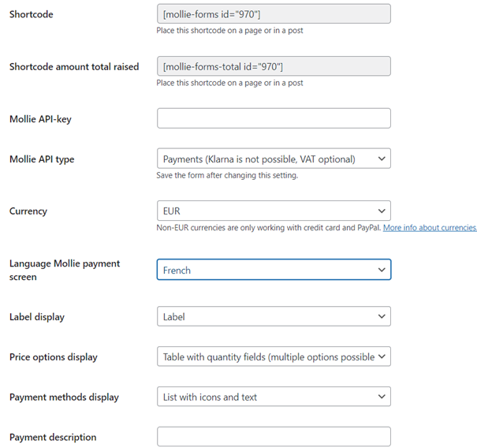
Task: Open the Mollie API type dropdown
Action: point(274,159)
